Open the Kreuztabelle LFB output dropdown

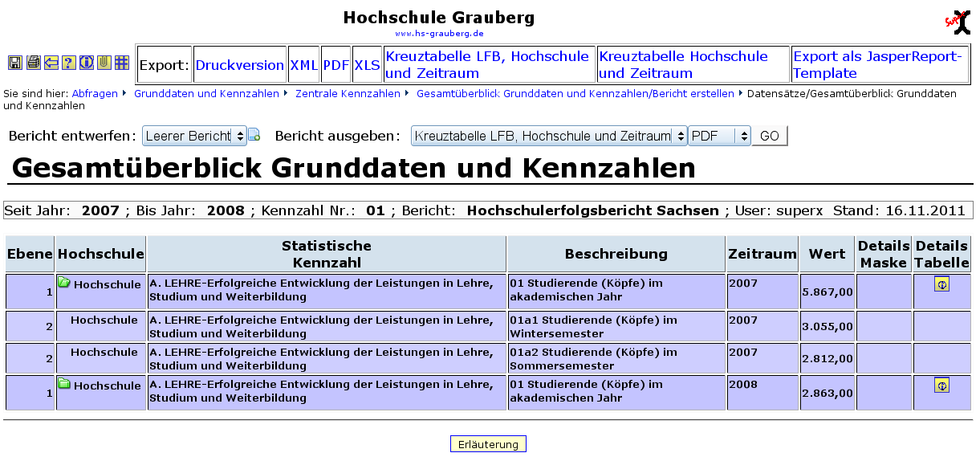coord(549,136)
